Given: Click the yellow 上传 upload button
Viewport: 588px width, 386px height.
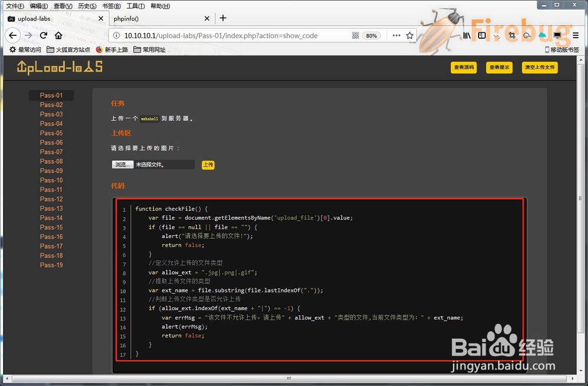Looking at the screenshot, I should coord(208,165).
